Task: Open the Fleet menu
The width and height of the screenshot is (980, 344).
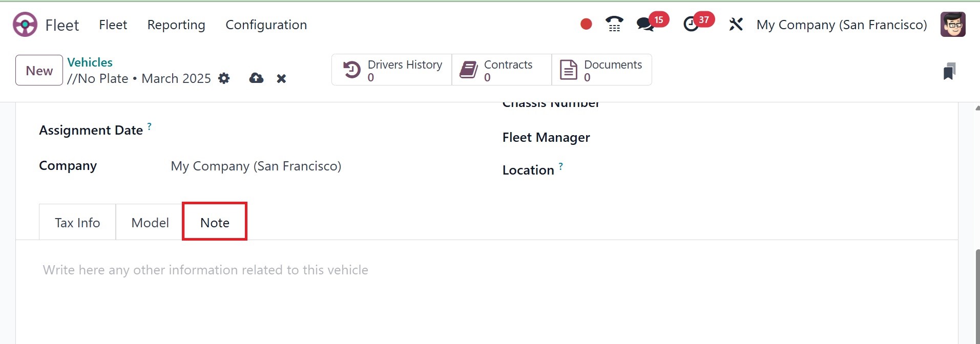Action: [113, 25]
